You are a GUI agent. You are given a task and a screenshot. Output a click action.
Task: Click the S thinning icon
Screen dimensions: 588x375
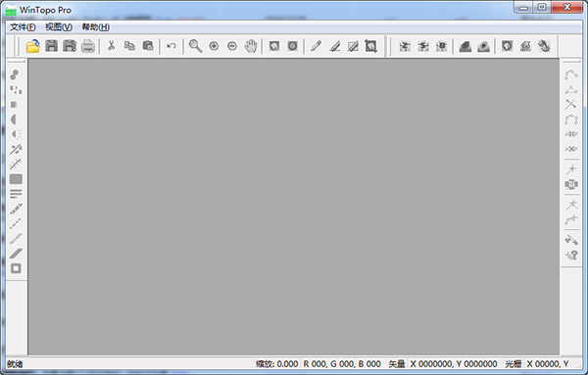tap(423, 46)
